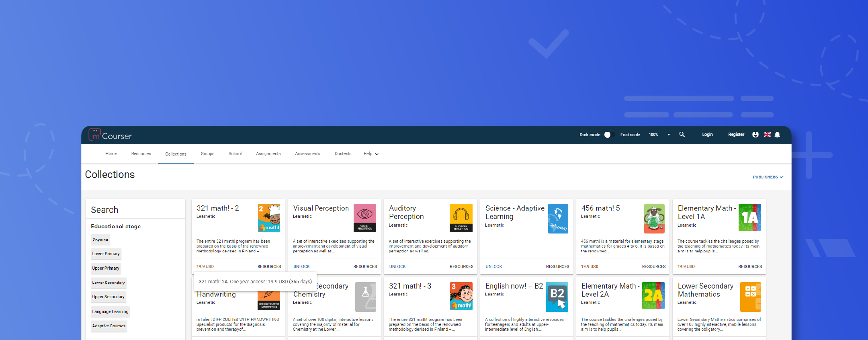Expand the Publishers dropdown
The image size is (868, 340).
point(768,177)
